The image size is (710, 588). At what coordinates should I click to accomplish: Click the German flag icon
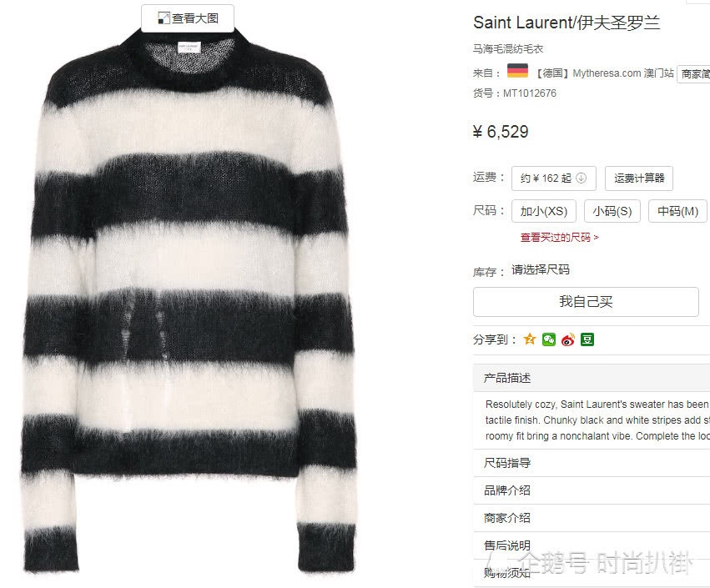click(517, 71)
